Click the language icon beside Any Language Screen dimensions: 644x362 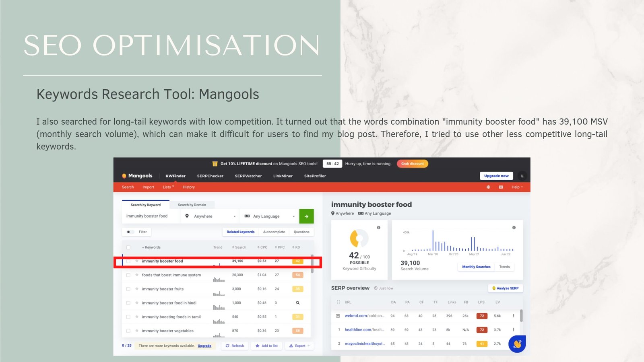pos(247,216)
